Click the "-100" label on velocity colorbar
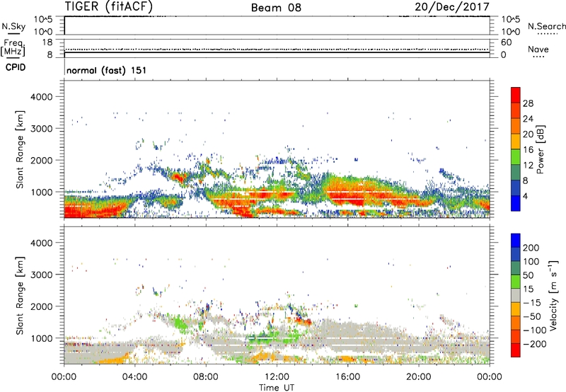566x392 pixels. pos(535,330)
